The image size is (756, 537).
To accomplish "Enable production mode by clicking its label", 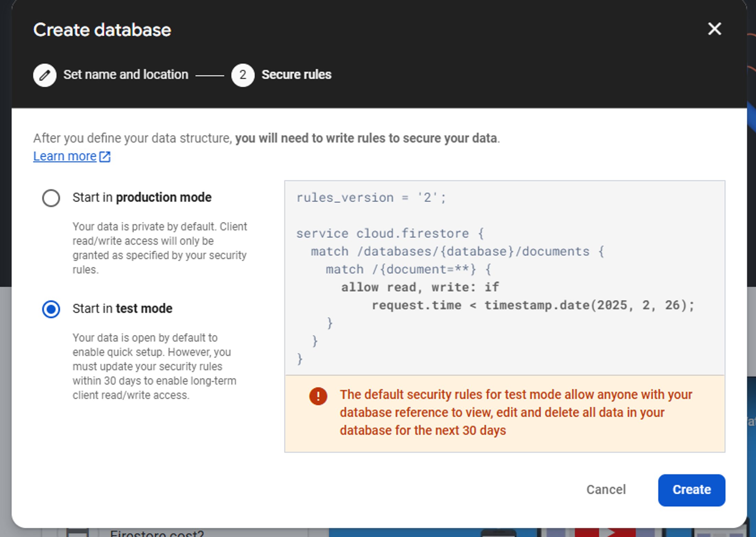I will pos(142,197).
